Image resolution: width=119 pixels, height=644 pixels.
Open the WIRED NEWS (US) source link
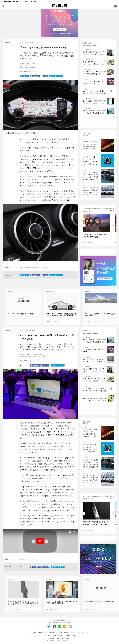(26, 71)
